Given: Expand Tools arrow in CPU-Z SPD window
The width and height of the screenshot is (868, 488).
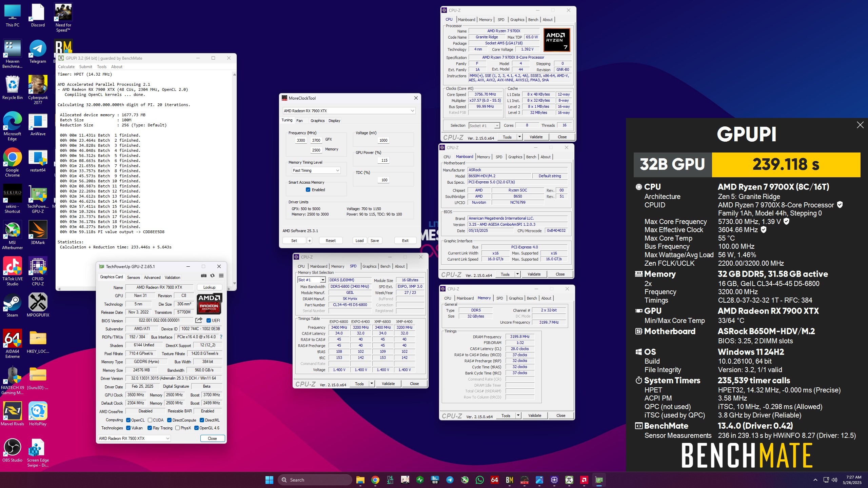Looking at the screenshot, I should (x=372, y=384).
